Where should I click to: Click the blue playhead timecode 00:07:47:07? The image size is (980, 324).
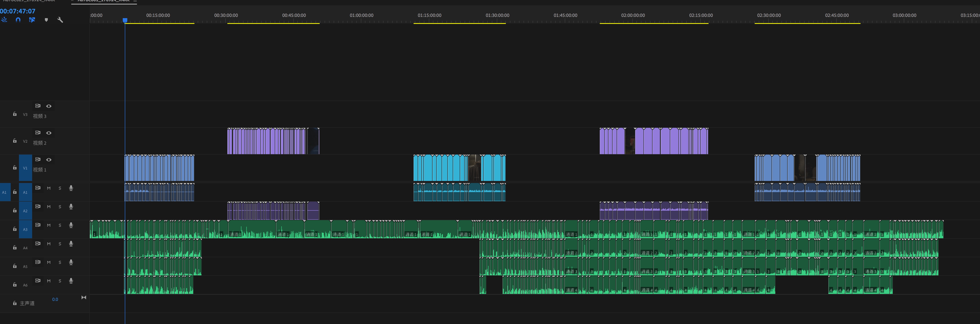point(18,11)
